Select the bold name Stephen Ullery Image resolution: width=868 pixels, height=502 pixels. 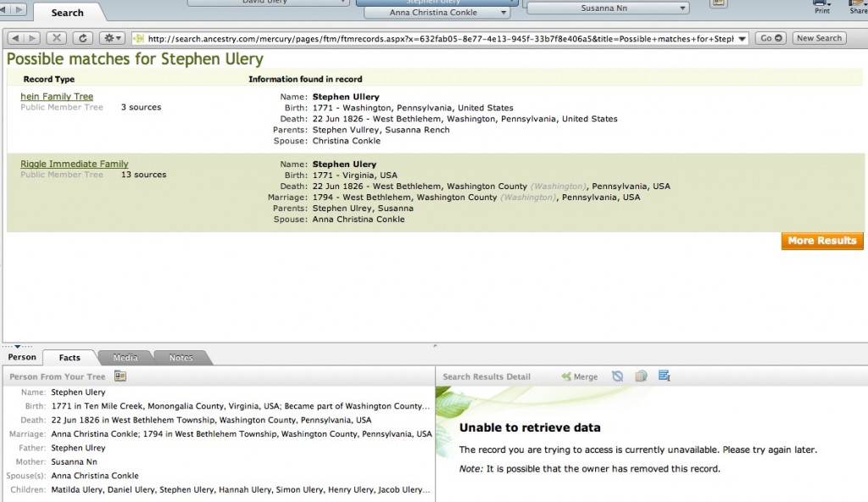(x=346, y=97)
